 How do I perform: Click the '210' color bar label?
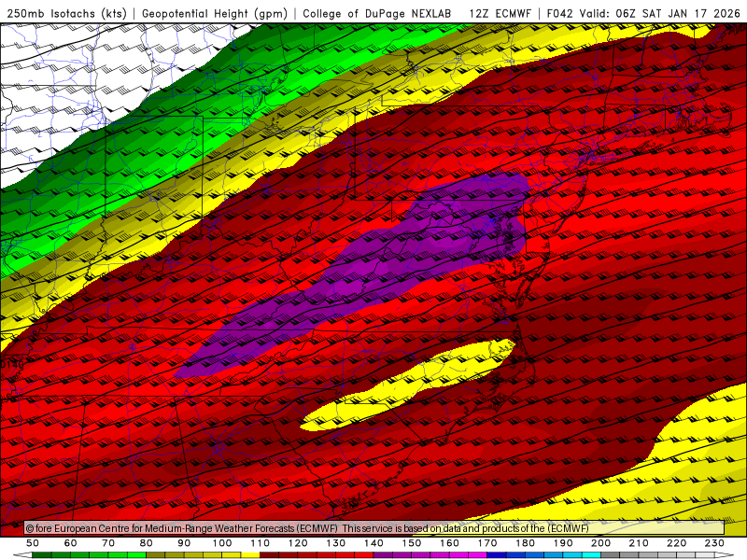click(x=640, y=543)
